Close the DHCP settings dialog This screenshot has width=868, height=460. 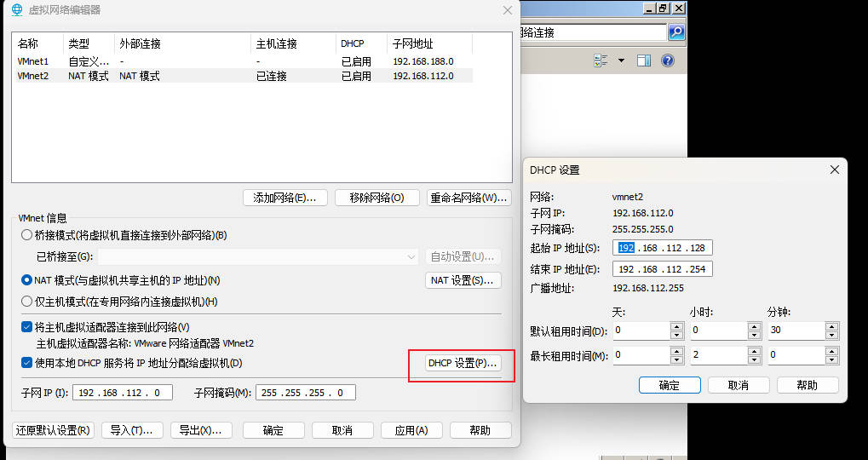click(x=835, y=170)
